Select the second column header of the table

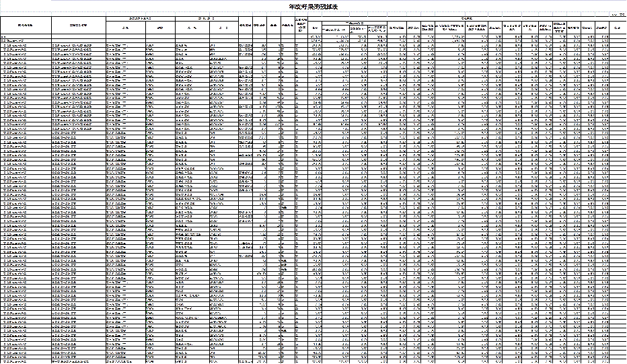79,25
